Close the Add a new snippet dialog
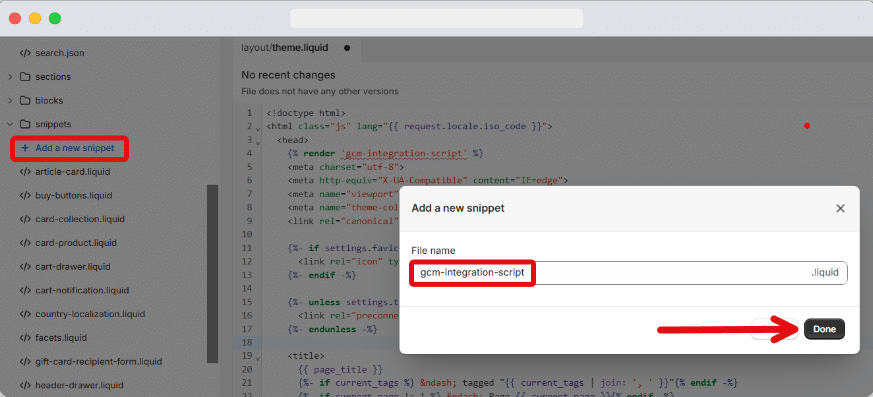This screenshot has height=397, width=873. [840, 208]
